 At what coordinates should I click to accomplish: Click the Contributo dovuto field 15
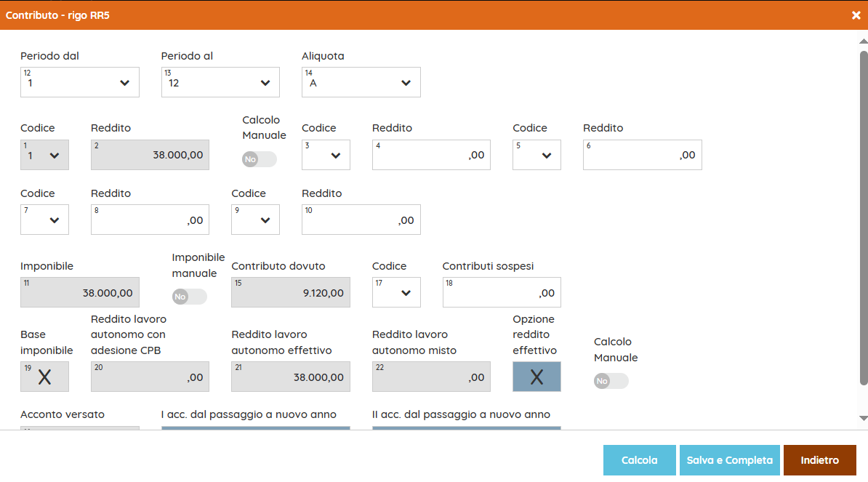pos(291,292)
